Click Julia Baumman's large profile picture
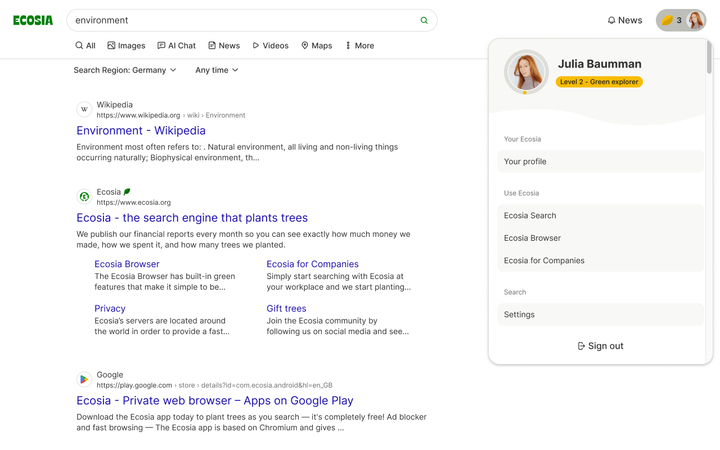Screen dimensions: 720x450 [x=526, y=72]
